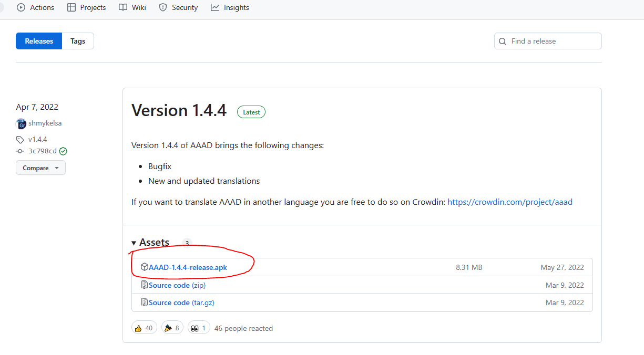Open the Crowdin project link
644x355 pixels.
510,202
